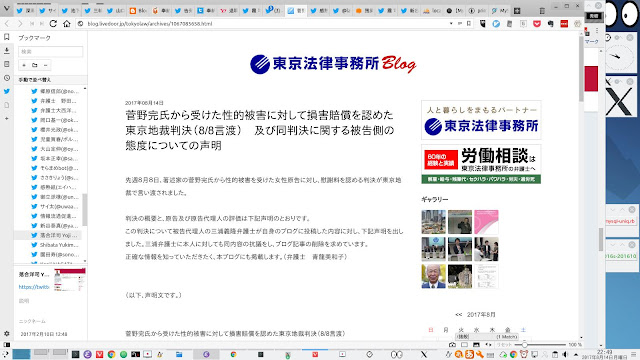Go to previous month with << link
Screen dimensions: 640x360
coord(459,315)
